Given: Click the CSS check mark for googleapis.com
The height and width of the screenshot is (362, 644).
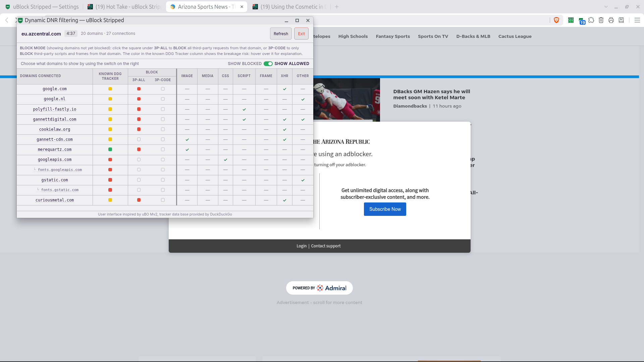Looking at the screenshot, I should pyautogui.click(x=225, y=160).
